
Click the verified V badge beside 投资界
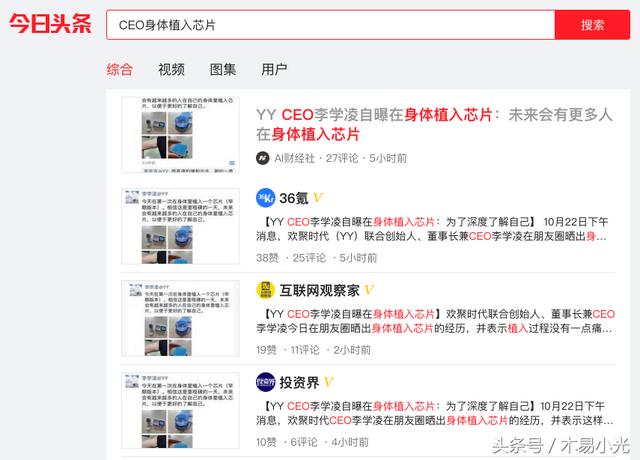[329, 382]
